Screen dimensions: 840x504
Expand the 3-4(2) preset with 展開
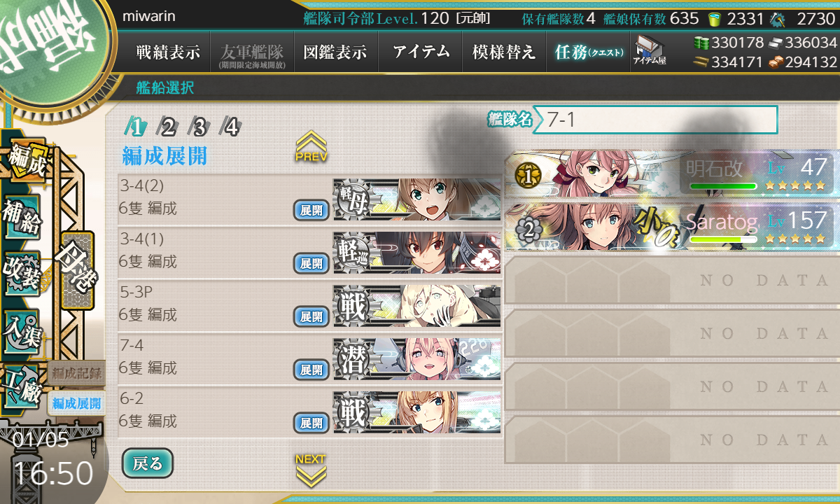[x=311, y=211]
